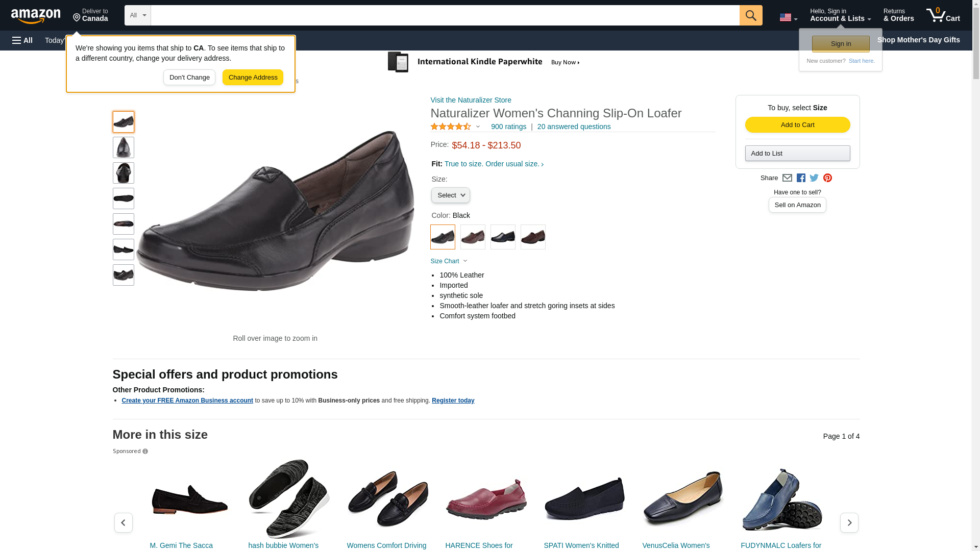Select the Black color swatch
980x551 pixels.
coord(443,237)
